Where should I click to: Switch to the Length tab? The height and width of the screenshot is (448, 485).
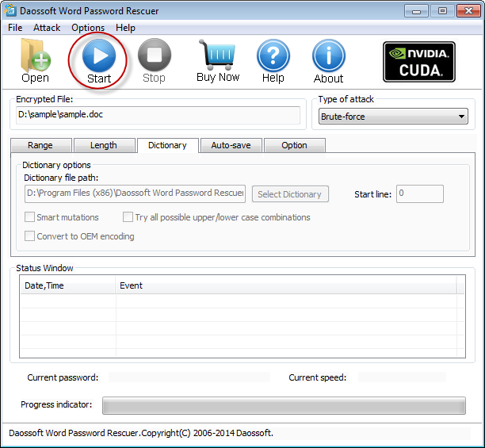pos(105,145)
